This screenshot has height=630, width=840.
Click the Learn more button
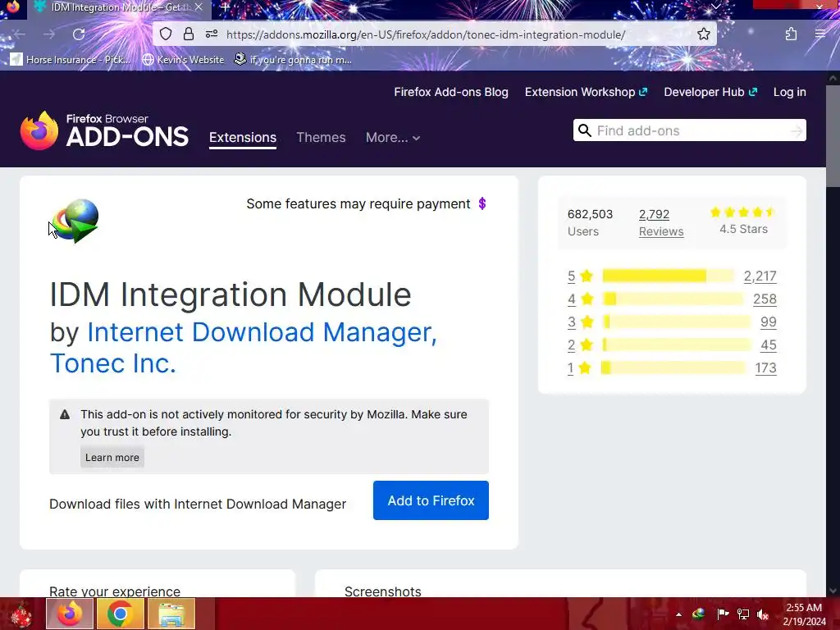pyautogui.click(x=112, y=458)
